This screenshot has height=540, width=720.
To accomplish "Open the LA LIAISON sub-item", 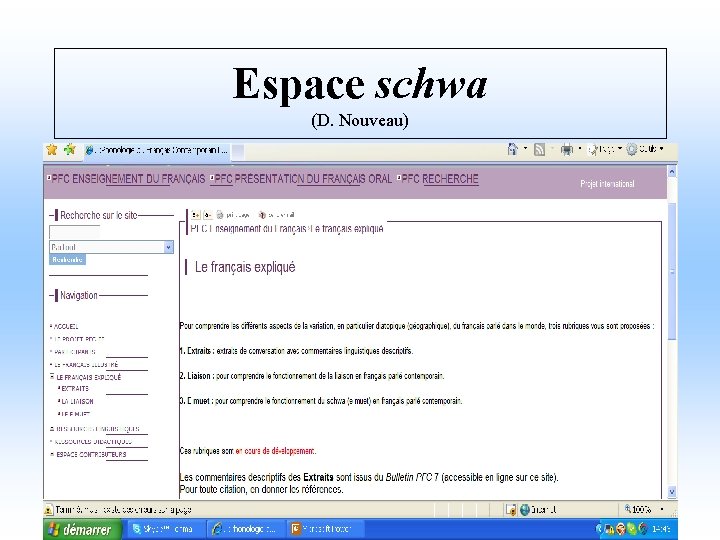I will pos(76,401).
